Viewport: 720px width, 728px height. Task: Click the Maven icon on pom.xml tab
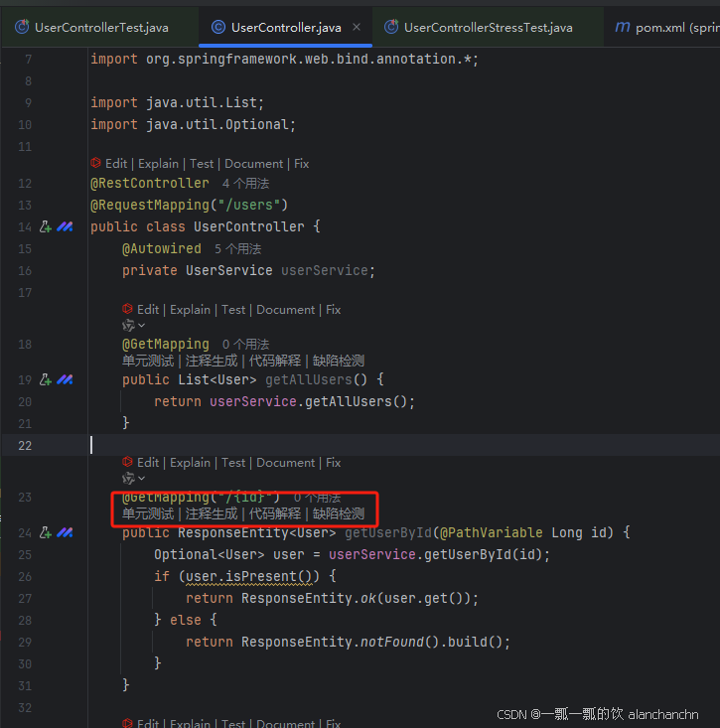(x=623, y=28)
